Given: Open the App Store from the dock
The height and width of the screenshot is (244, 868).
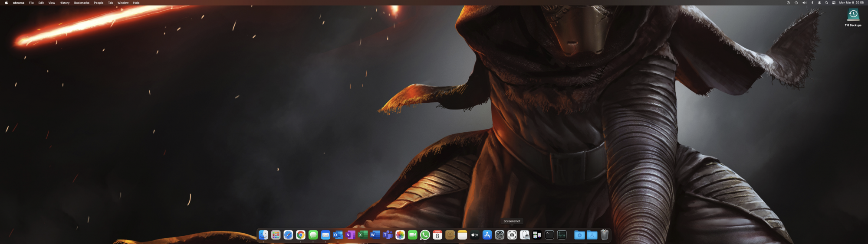Looking at the screenshot, I should [487, 235].
